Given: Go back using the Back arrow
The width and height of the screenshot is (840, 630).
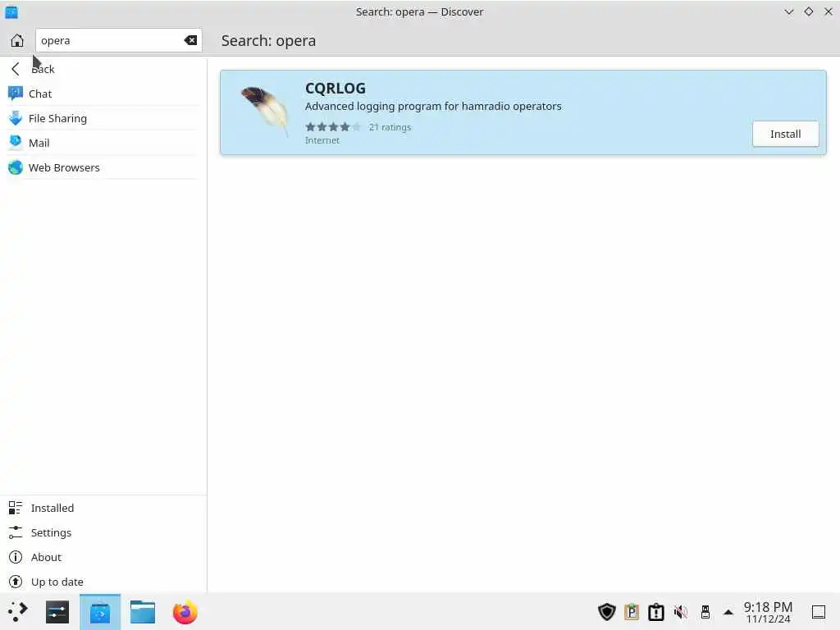Looking at the screenshot, I should point(16,69).
